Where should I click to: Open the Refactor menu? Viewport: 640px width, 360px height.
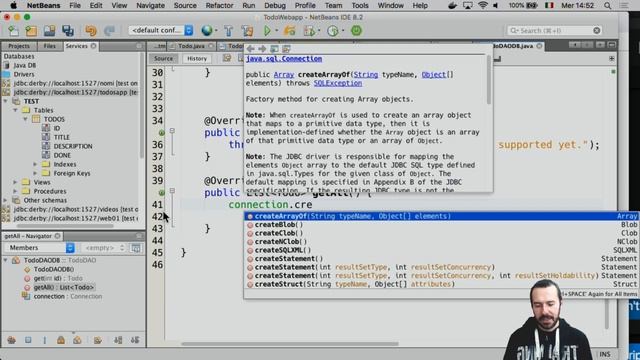[x=219, y=6]
